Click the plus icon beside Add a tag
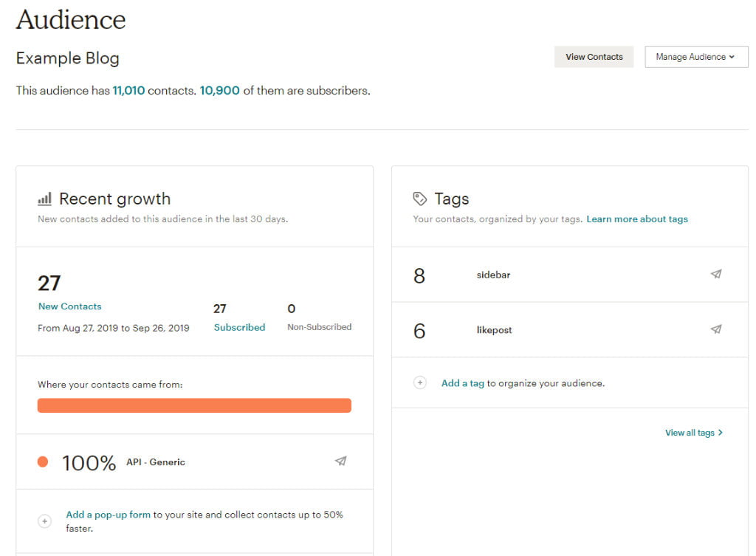Viewport: 756px width, 556px height. coord(420,382)
